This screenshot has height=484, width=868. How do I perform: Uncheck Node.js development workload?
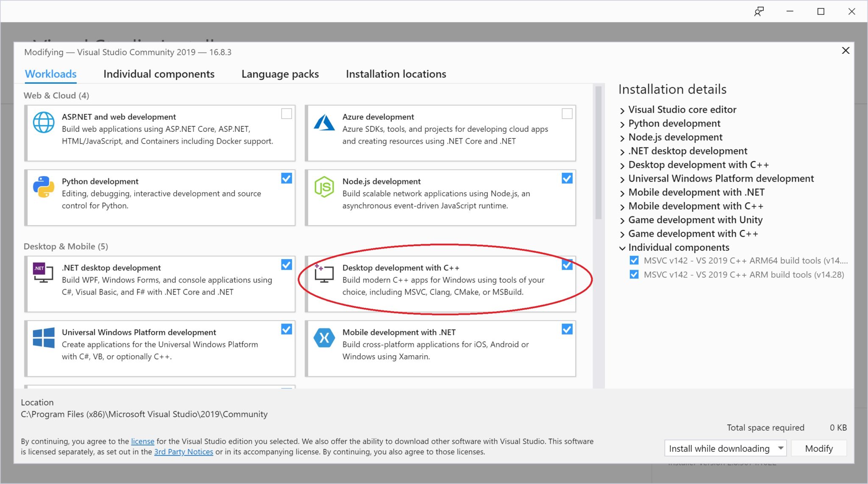(567, 178)
